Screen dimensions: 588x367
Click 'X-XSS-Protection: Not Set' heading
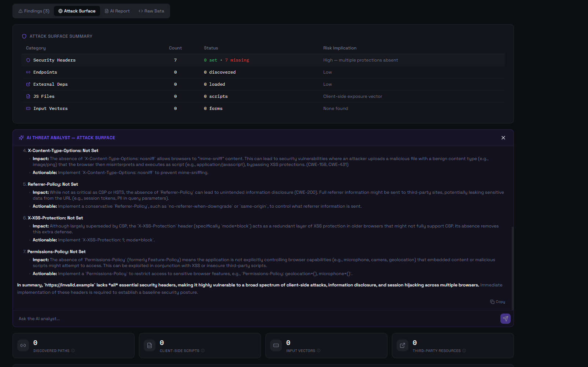coord(55,218)
